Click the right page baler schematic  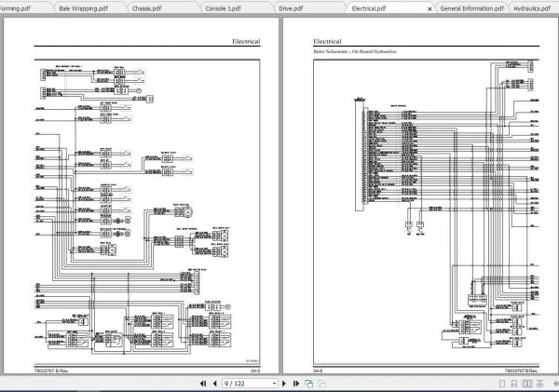coord(427,212)
